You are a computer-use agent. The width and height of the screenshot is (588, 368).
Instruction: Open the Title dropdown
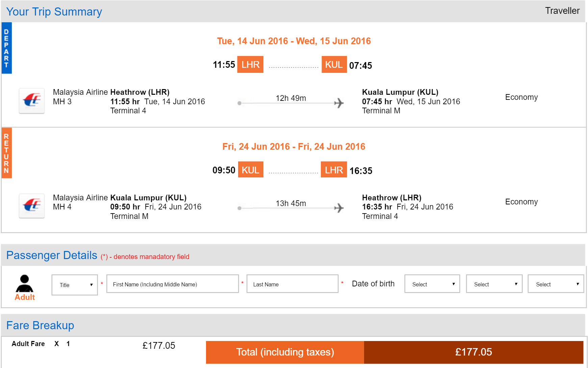tap(75, 285)
